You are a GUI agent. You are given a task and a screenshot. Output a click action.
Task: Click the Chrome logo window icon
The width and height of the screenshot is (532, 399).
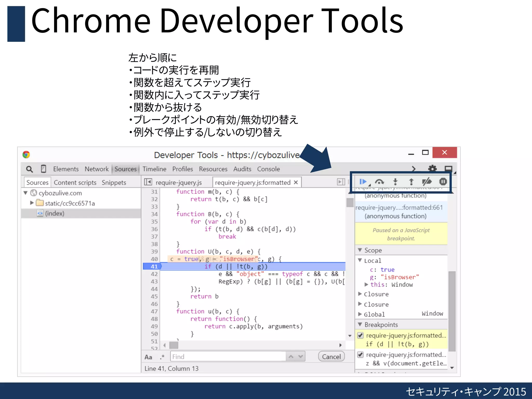tap(26, 155)
